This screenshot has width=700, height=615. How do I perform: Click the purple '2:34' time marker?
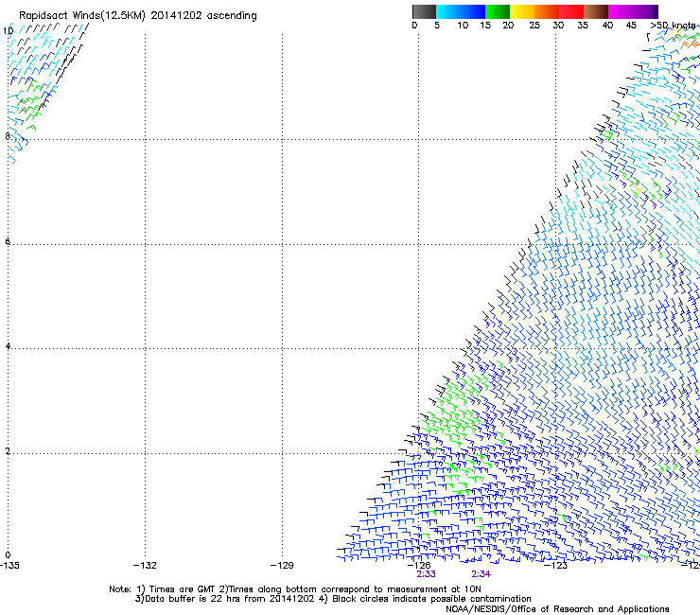click(x=481, y=574)
